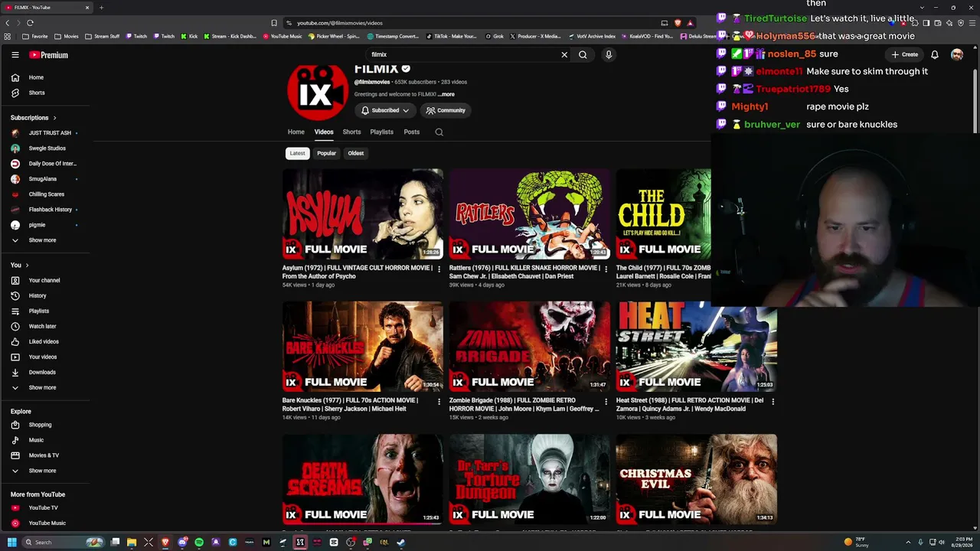Open the YouTube guide hamburger menu
This screenshot has height=551, width=980.
tap(15, 55)
